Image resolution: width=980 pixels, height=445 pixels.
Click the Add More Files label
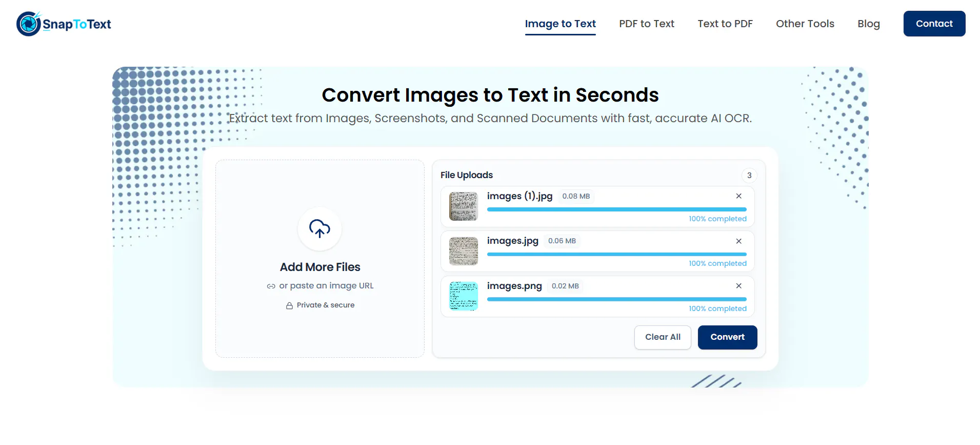click(320, 267)
